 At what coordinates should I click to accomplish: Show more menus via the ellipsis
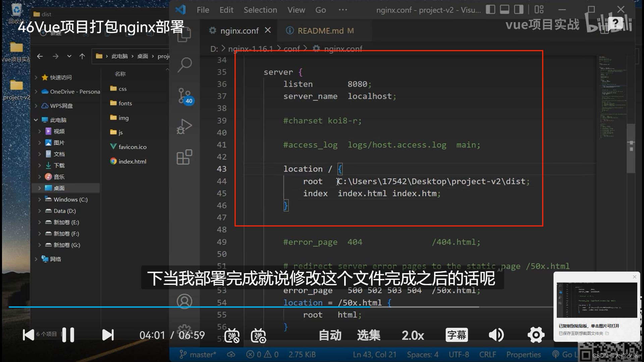click(x=343, y=10)
